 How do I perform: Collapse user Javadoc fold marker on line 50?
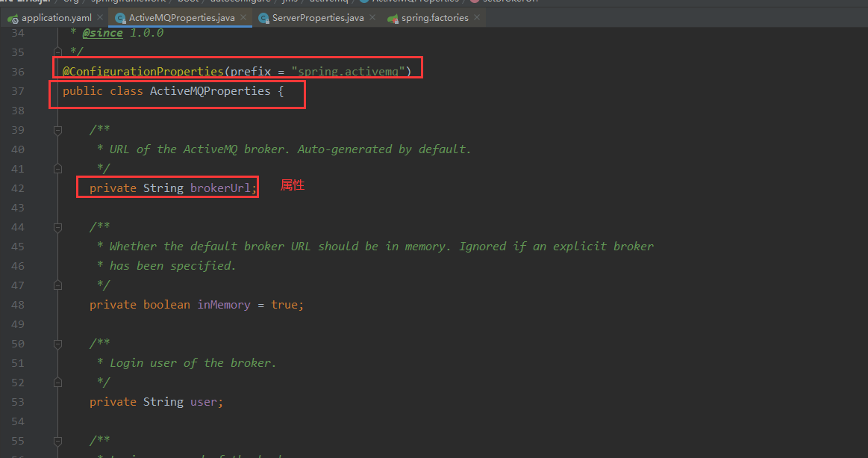point(57,344)
